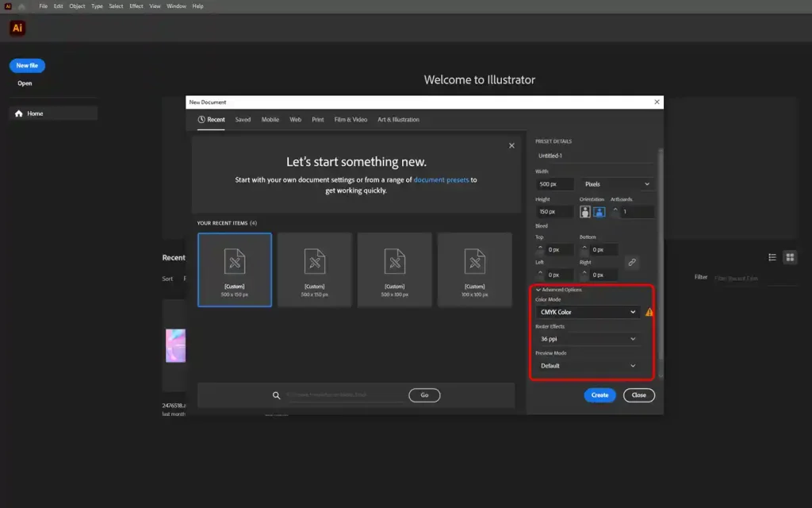
Task: Open recent file thumbnail in Home window
Action: (175, 346)
